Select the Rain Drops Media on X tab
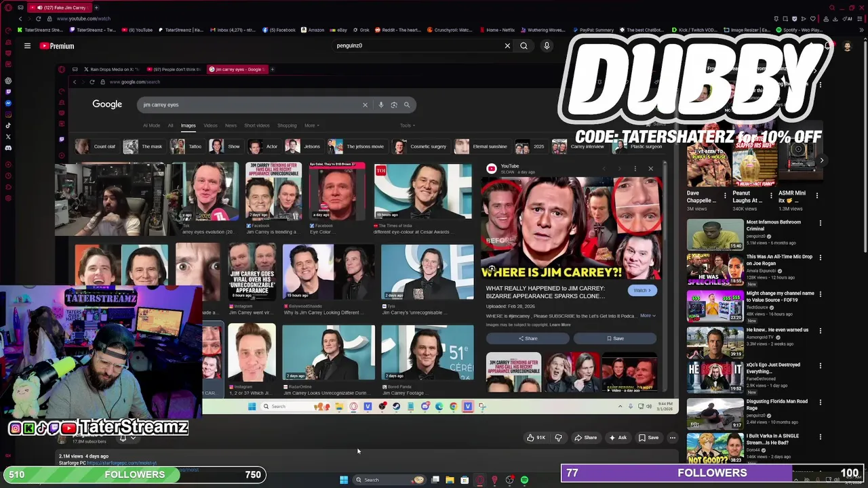 point(112,69)
